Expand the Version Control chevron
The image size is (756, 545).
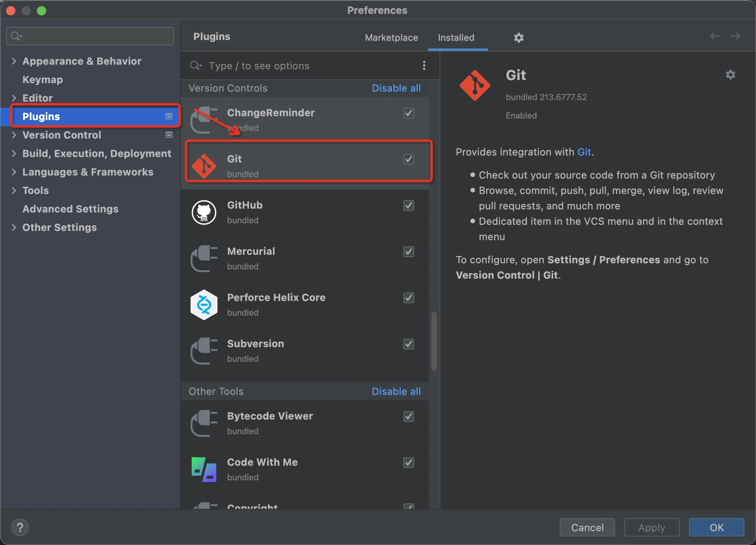pos(14,135)
